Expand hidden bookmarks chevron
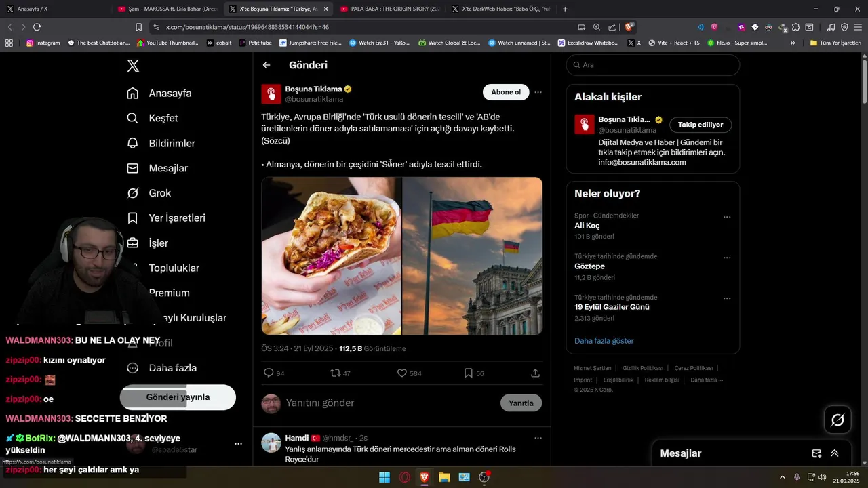Image resolution: width=868 pixels, height=488 pixels. point(793,43)
